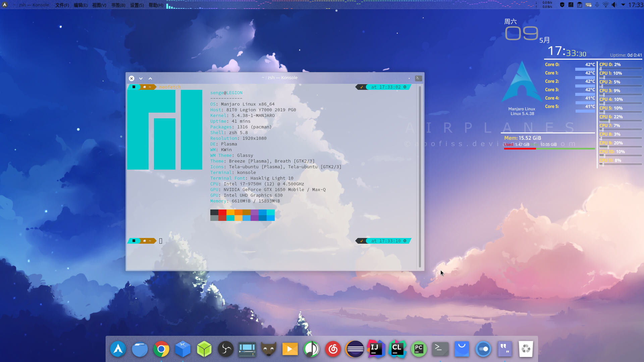Open Kdenlive video editor from the dock
This screenshot has height=362, width=644.
coord(247,349)
